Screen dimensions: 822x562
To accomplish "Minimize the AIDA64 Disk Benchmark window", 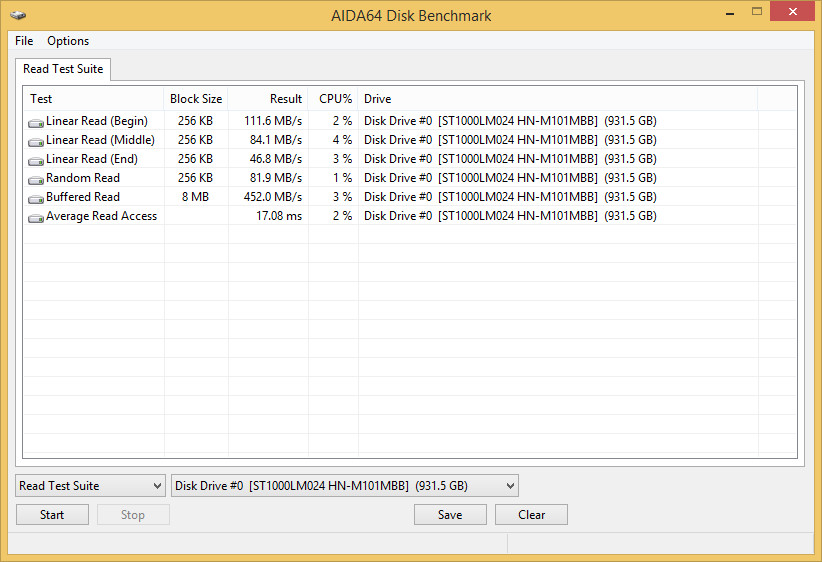I will click(x=730, y=12).
